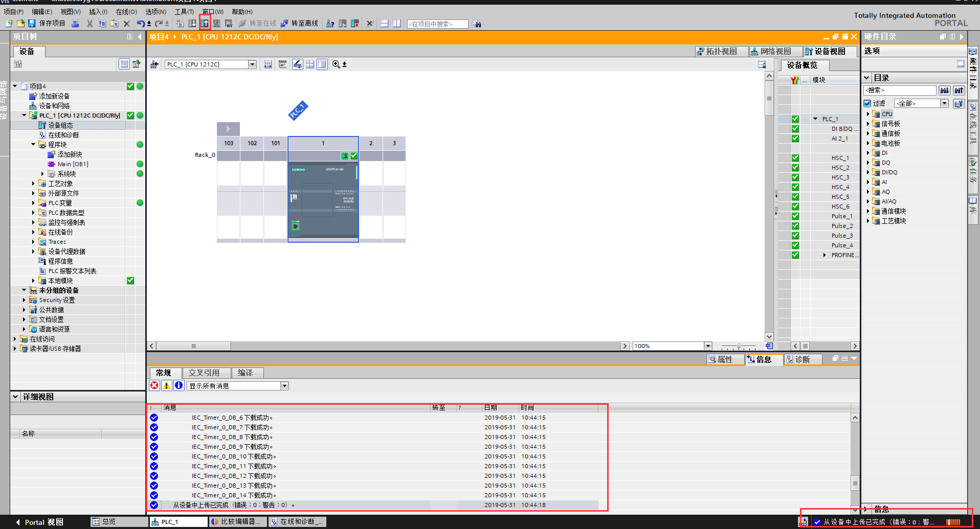Click the search in project binoculars icon
The height and width of the screenshot is (529, 980).
click(477, 24)
